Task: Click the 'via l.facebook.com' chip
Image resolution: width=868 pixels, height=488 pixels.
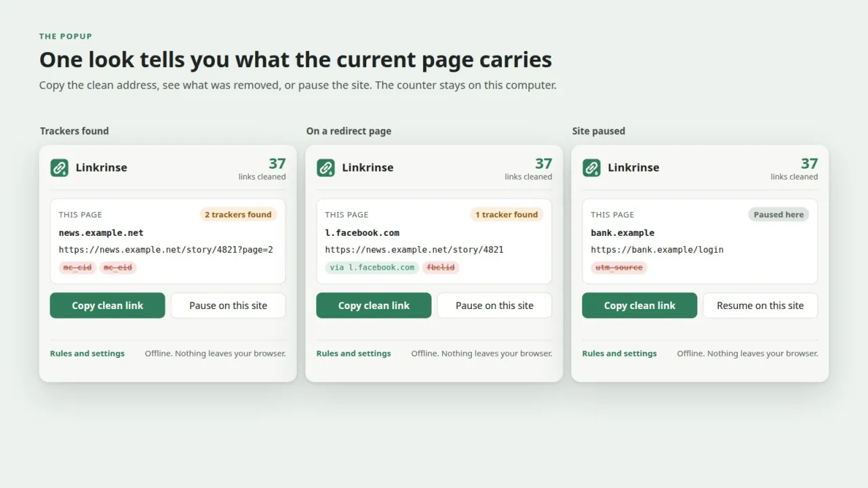Action: click(x=372, y=267)
